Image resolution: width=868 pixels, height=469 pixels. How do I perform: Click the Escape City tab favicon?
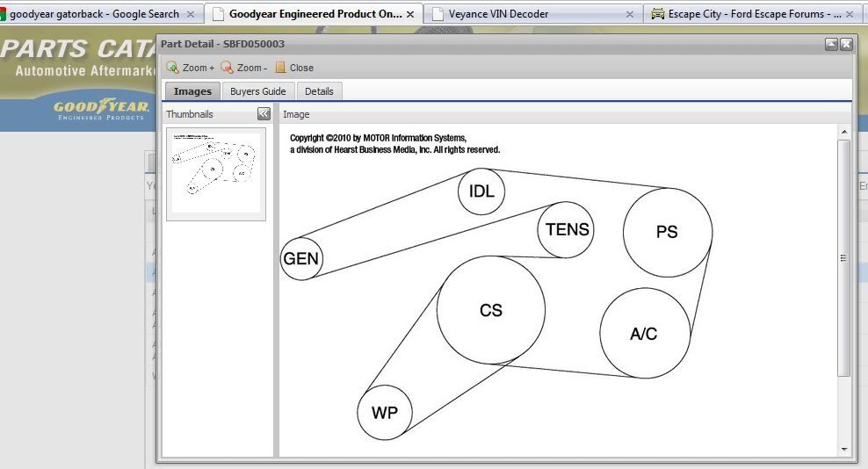click(x=658, y=14)
